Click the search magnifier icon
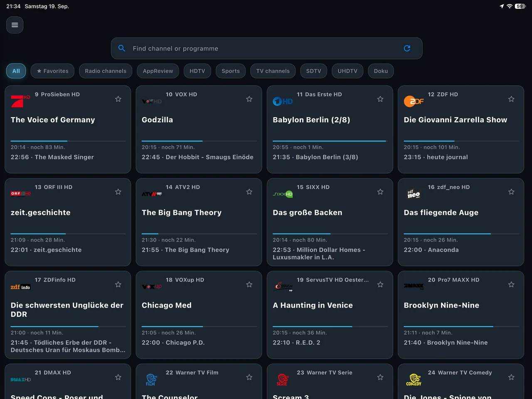 tap(122, 48)
